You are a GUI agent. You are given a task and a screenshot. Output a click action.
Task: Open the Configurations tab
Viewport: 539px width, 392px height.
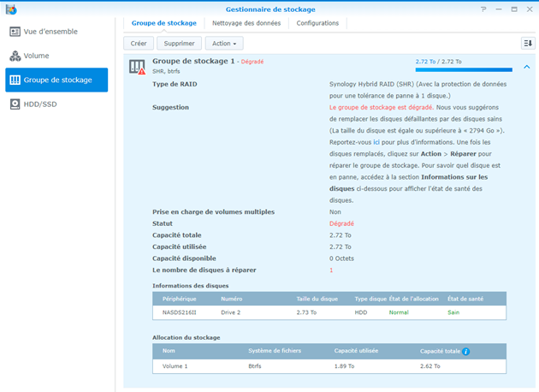click(x=317, y=23)
